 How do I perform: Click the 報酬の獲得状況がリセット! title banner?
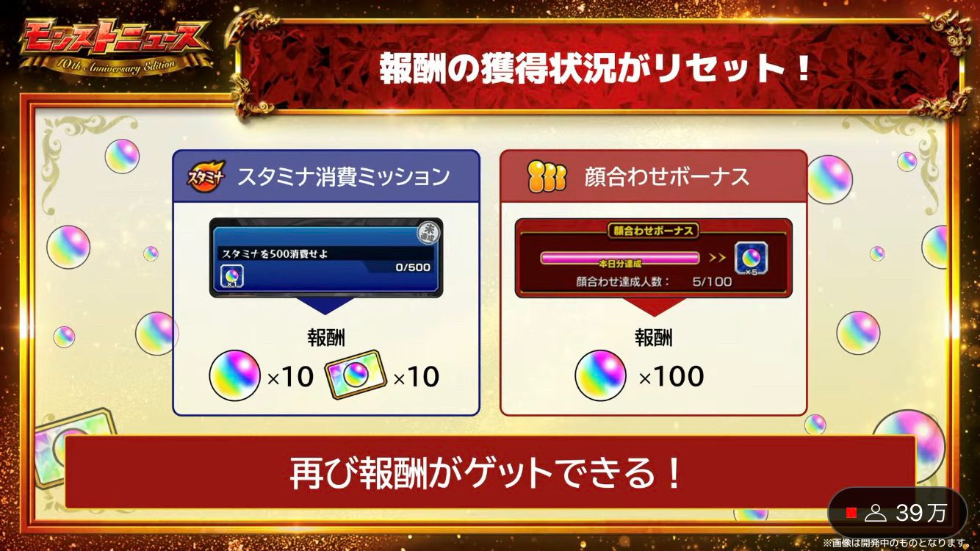click(x=596, y=68)
